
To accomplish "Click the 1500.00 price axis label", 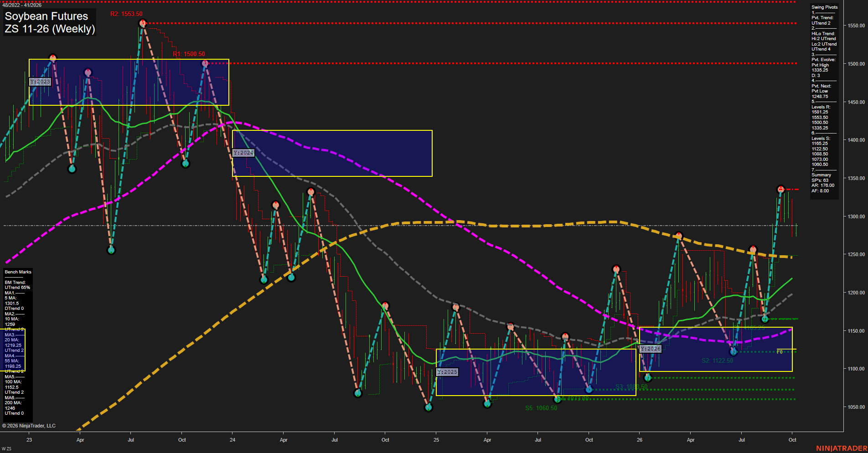I will click(x=856, y=64).
